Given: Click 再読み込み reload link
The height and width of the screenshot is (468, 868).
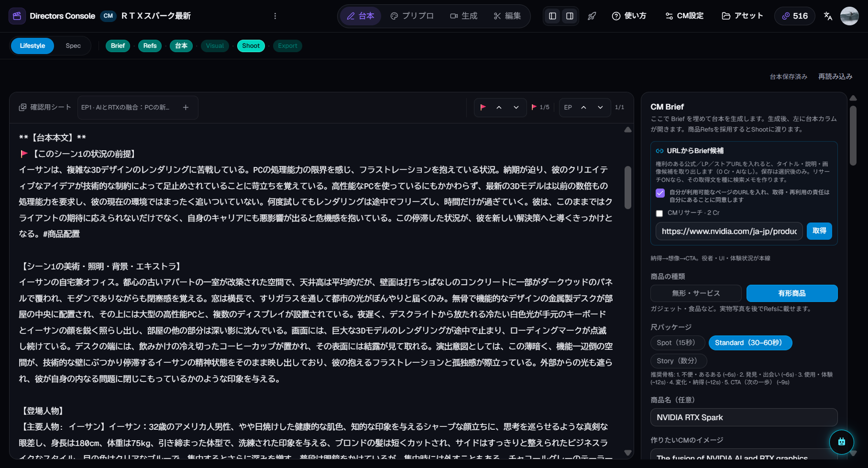Looking at the screenshot, I should (835, 76).
